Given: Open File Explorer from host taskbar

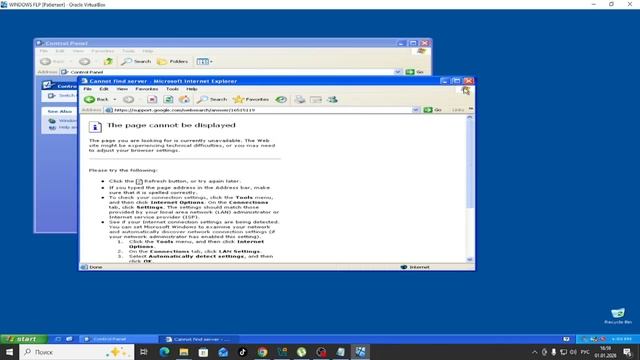Looking at the screenshot, I should (x=184, y=352).
